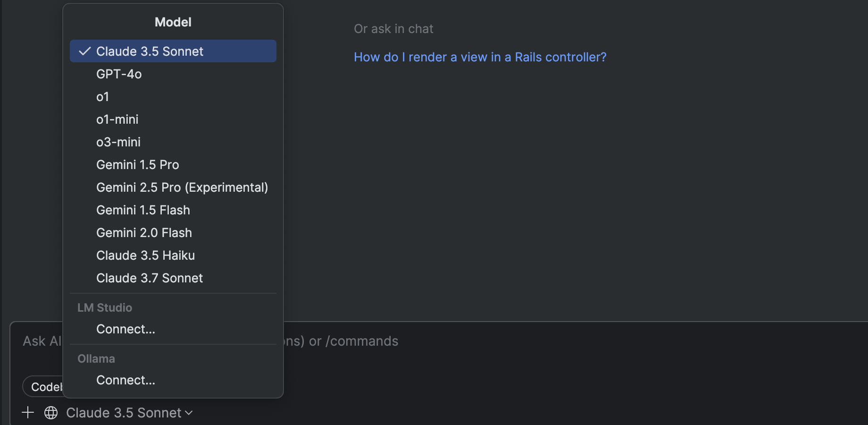Image resolution: width=868 pixels, height=425 pixels.
Task: Open the Claude 3.5 Sonnet model dropdown
Action: coord(129,413)
